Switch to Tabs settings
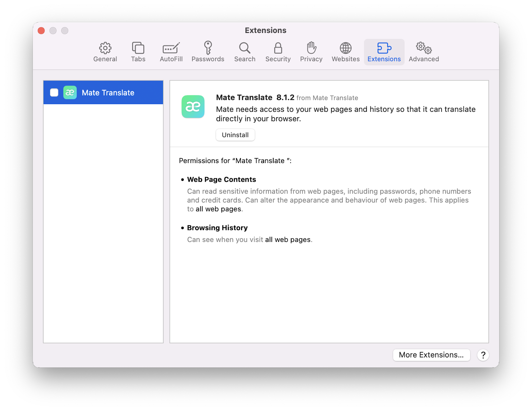 (138, 52)
